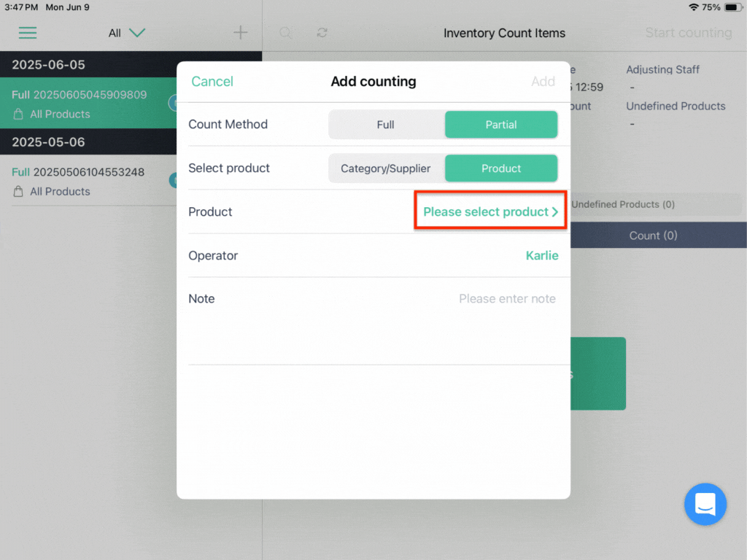Select Full count method
The width and height of the screenshot is (747, 560).
click(x=386, y=125)
